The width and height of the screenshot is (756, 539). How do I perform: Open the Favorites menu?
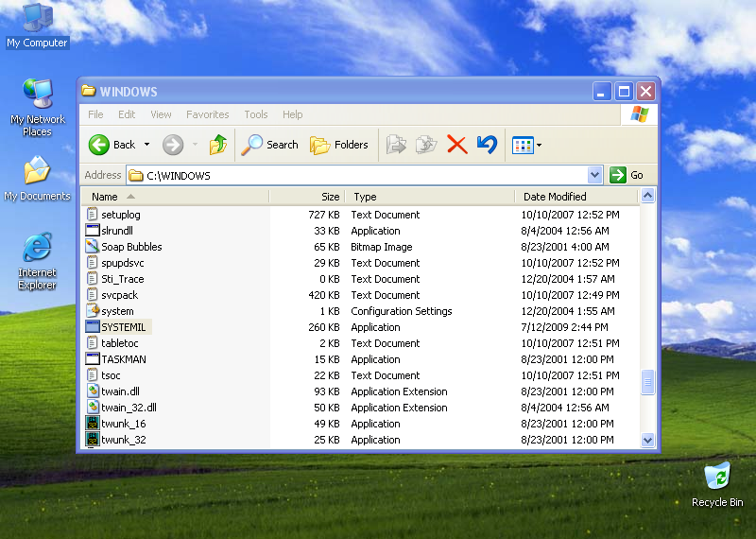coord(207,114)
